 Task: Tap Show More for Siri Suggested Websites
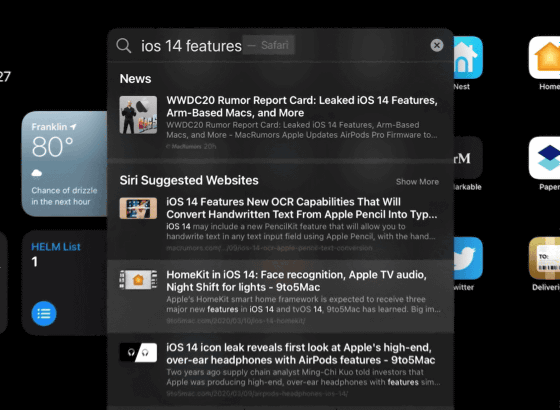pos(417,182)
